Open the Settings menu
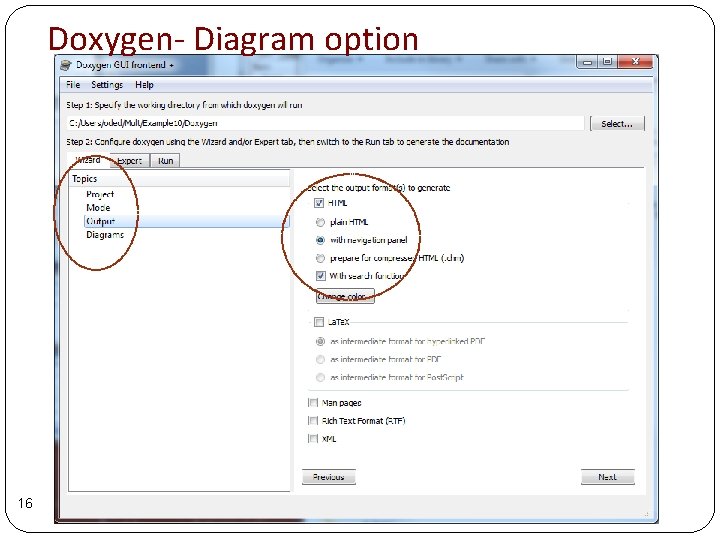The width and height of the screenshot is (720, 540). pyautogui.click(x=107, y=84)
